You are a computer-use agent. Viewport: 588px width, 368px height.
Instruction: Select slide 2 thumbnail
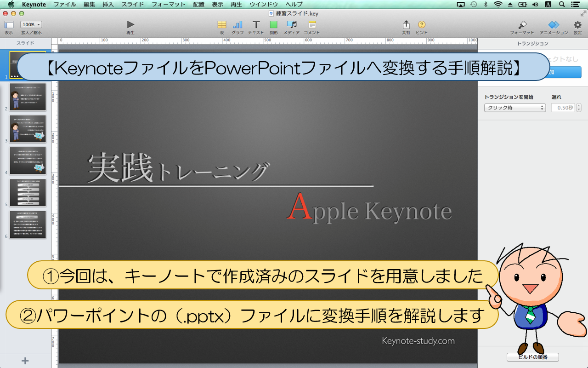(x=28, y=97)
